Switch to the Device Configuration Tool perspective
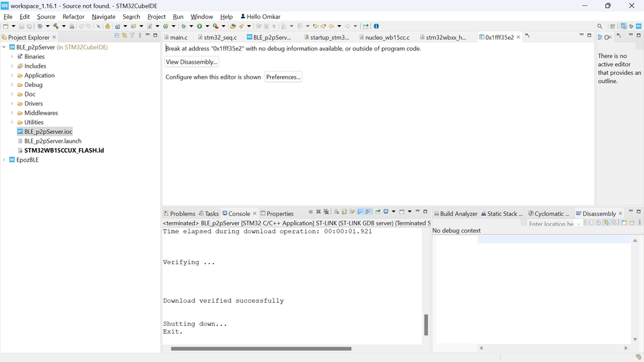The width and height of the screenshot is (644, 362). pyautogui.click(x=639, y=26)
